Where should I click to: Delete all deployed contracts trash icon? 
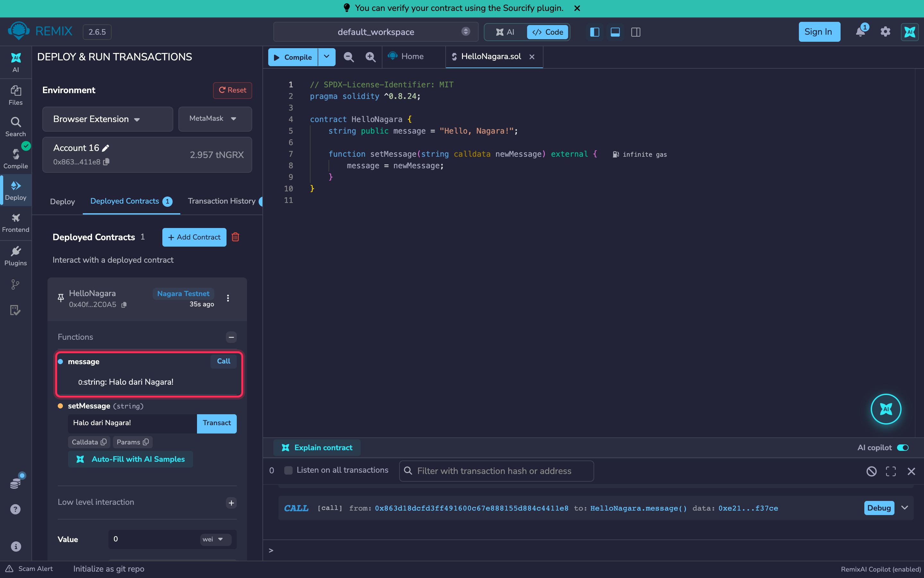235,237
